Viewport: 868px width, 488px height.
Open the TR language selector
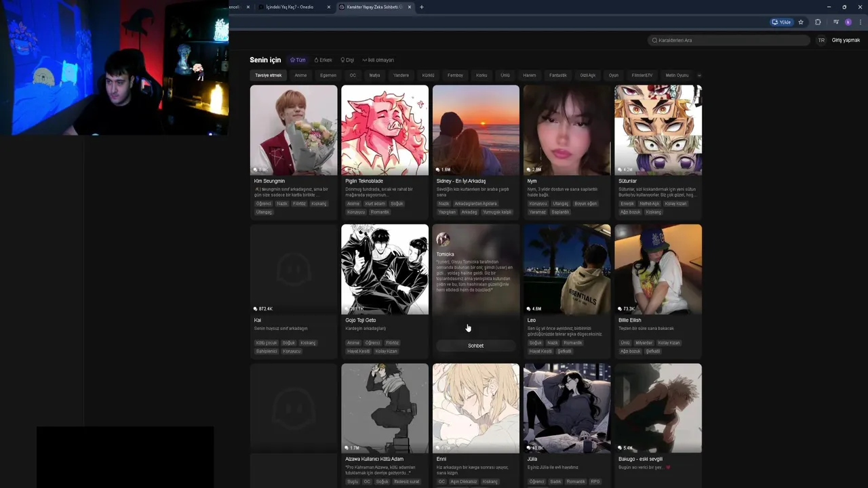coord(821,40)
